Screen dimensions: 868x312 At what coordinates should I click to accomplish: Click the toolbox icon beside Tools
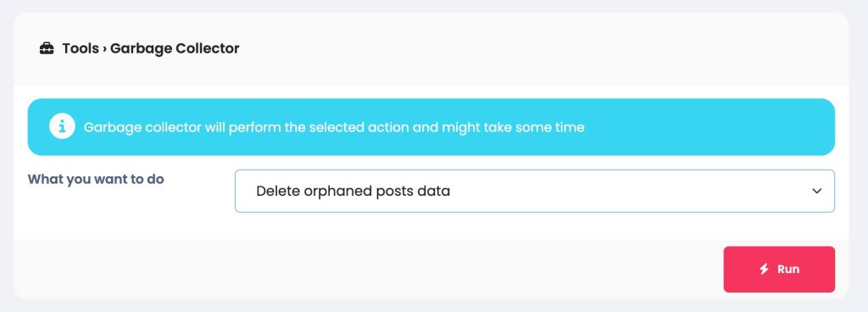click(x=47, y=48)
